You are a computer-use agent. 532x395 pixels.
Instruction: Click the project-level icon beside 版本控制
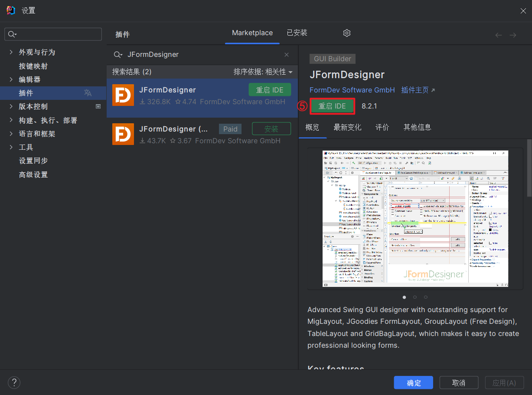coord(98,106)
